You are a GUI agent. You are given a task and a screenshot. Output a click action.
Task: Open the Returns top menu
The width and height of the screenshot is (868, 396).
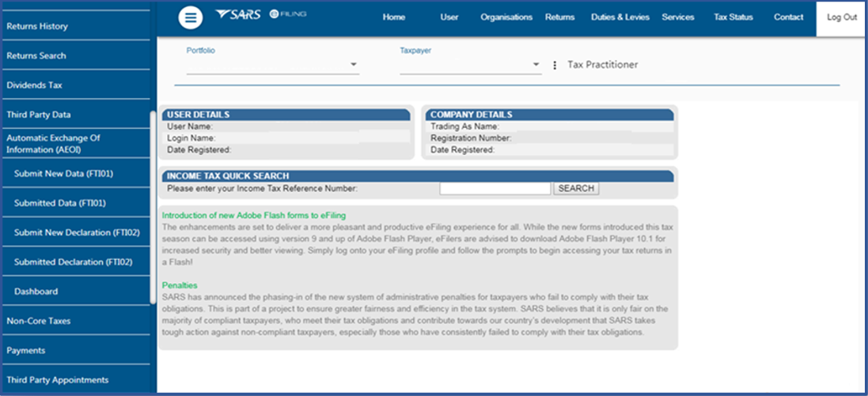coord(559,17)
